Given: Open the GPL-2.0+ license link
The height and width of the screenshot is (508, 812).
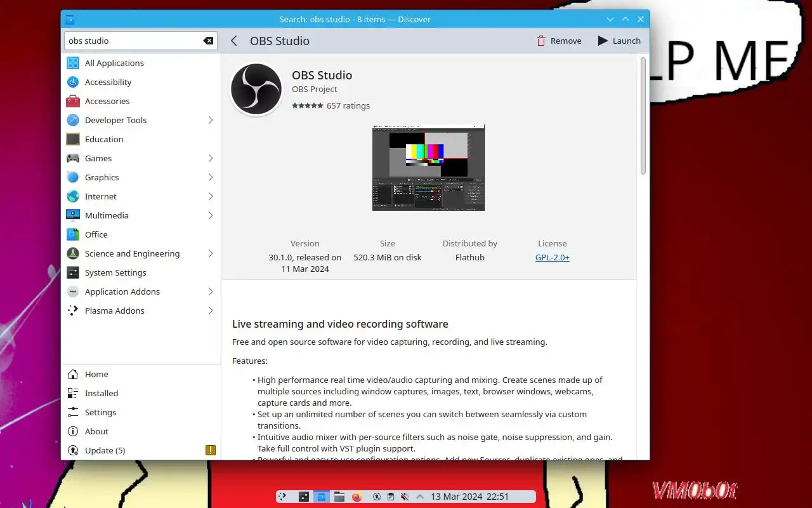Looking at the screenshot, I should point(553,257).
